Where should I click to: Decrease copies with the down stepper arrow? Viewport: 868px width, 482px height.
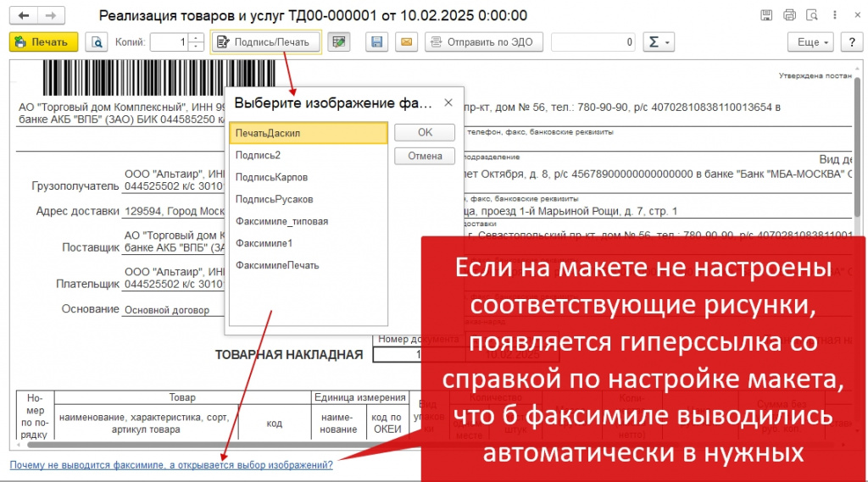[197, 47]
